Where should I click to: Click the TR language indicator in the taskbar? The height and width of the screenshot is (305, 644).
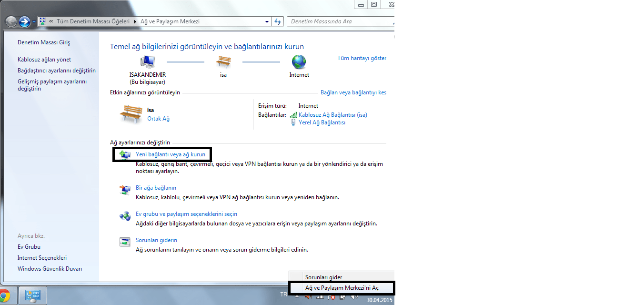[x=284, y=295]
